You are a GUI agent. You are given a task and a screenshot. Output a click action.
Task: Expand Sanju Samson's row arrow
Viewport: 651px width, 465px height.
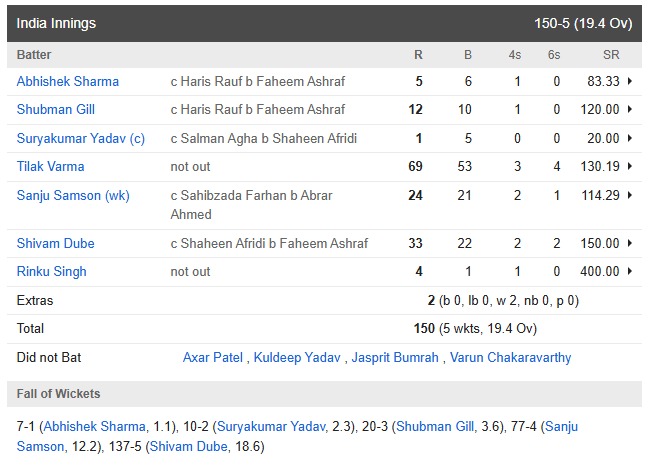tap(630, 195)
